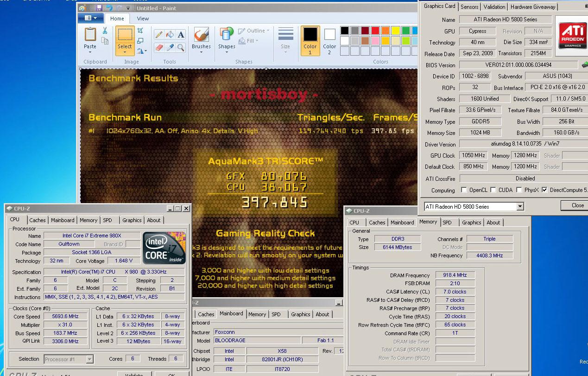Image resolution: width=588 pixels, height=376 pixels.
Task: Pick the red swatch in Paint colors
Action: (375, 31)
